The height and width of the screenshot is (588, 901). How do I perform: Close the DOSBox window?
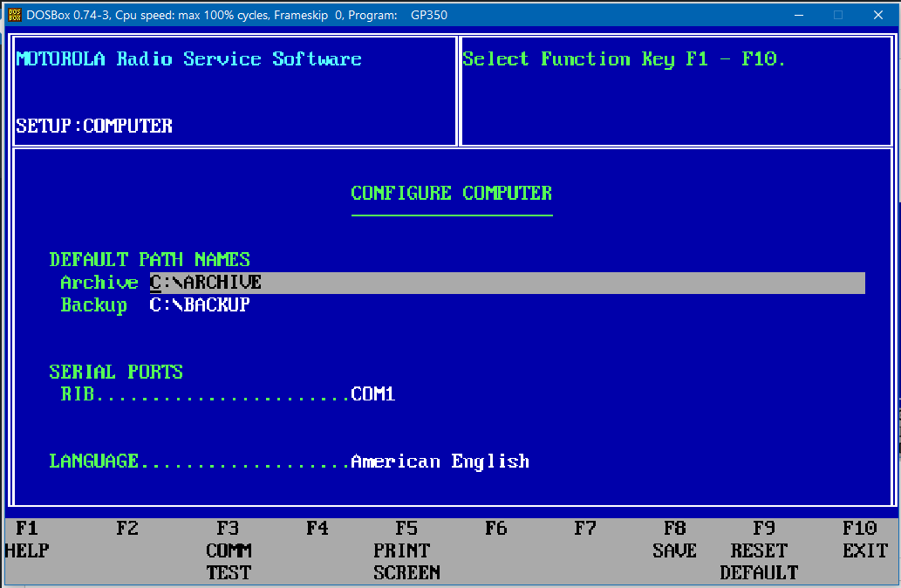pyautogui.click(x=878, y=15)
